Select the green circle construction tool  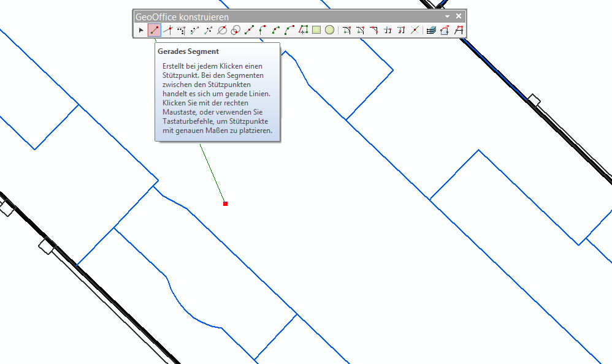coord(330,29)
